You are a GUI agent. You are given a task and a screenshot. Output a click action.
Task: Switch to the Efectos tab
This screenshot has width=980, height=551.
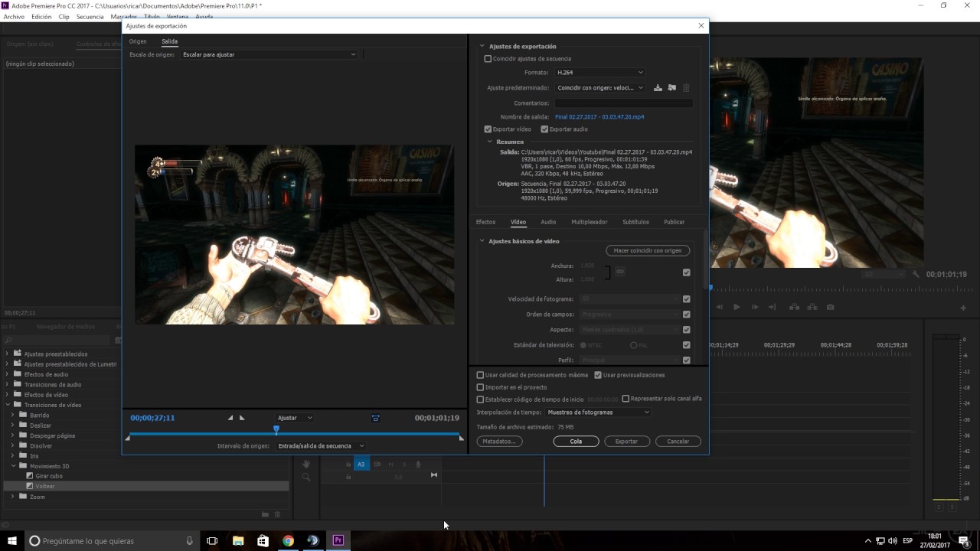click(485, 222)
